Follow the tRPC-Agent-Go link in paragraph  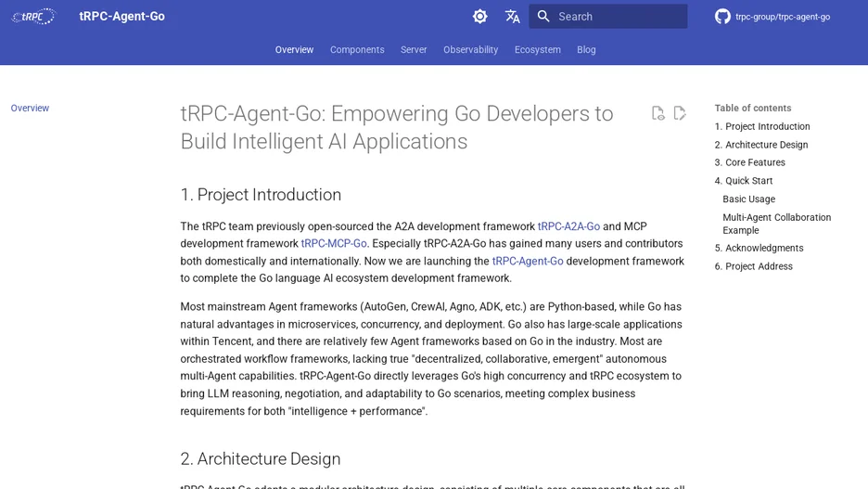528,261
